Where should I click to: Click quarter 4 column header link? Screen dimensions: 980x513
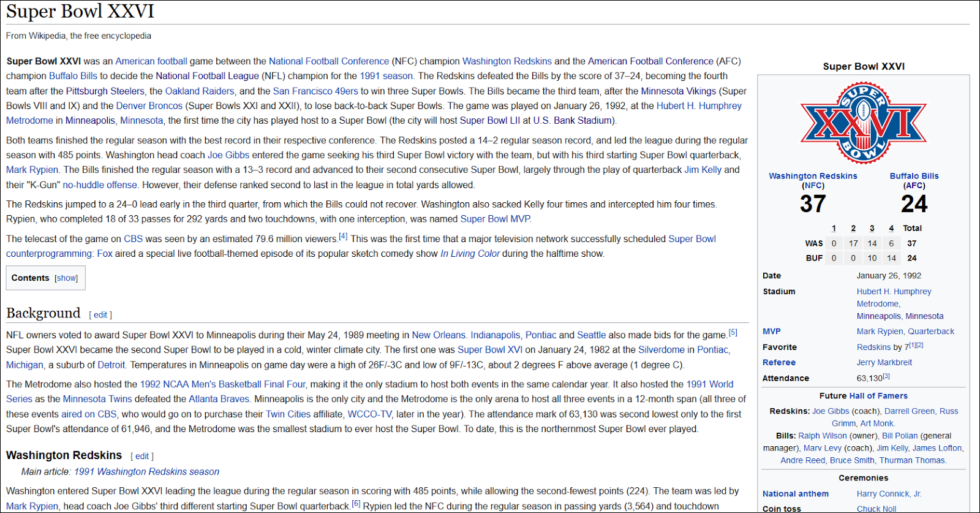pyautogui.click(x=891, y=229)
